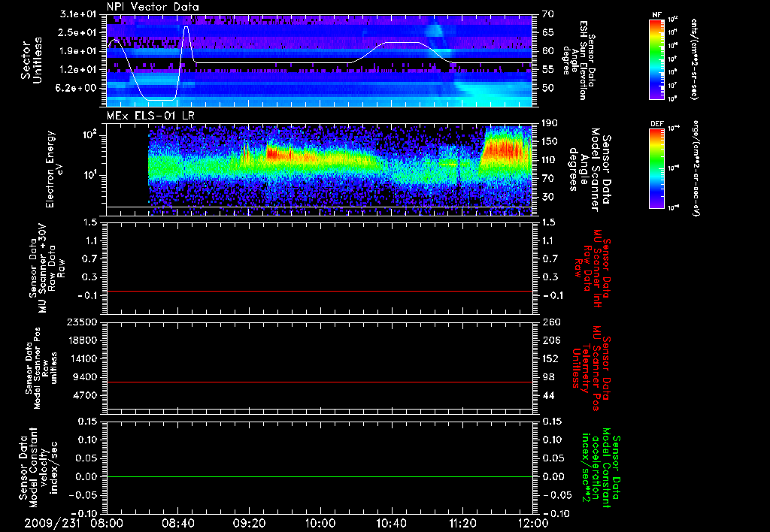Click the 11:20 time tick label
The image size is (770, 532).
[462, 523]
